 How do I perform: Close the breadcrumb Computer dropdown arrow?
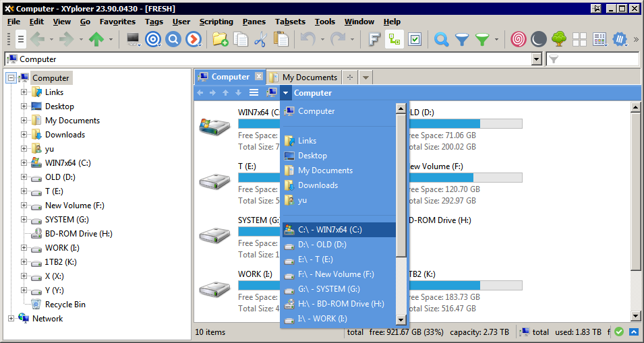(286, 93)
